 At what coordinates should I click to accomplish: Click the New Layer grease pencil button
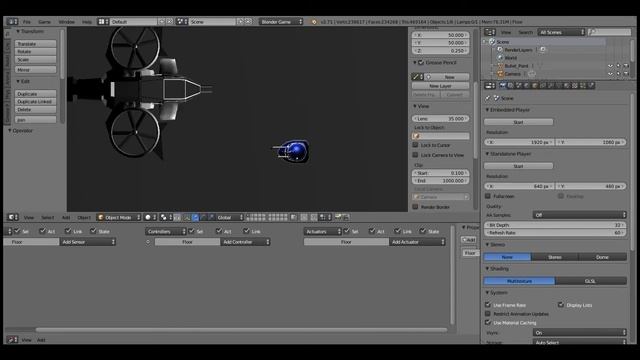pyautogui.click(x=440, y=86)
